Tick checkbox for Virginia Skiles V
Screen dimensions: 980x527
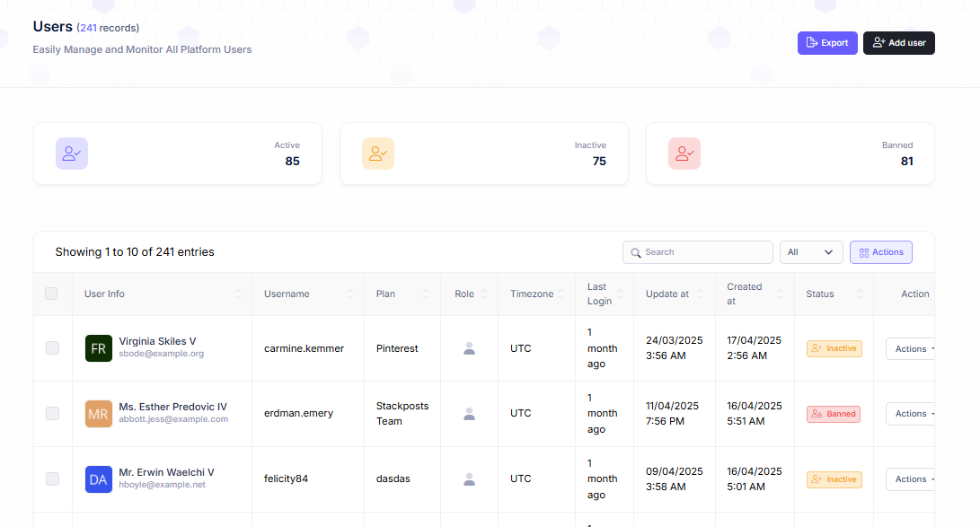pyautogui.click(x=52, y=347)
